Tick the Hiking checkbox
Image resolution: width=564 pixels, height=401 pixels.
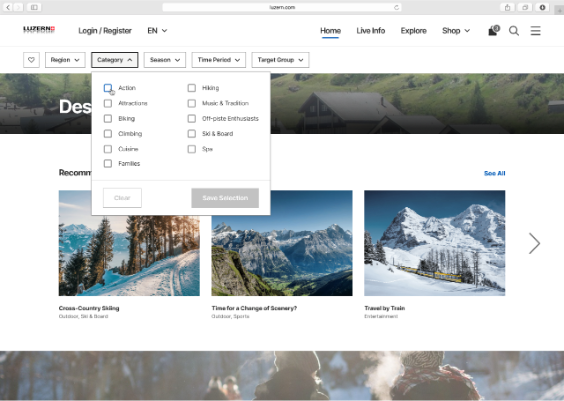pyautogui.click(x=192, y=88)
